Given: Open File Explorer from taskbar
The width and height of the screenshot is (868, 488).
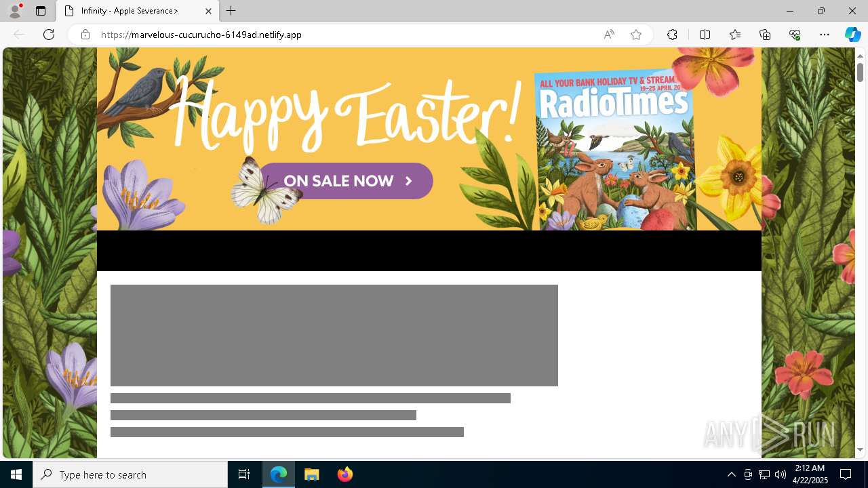Looking at the screenshot, I should tap(312, 474).
